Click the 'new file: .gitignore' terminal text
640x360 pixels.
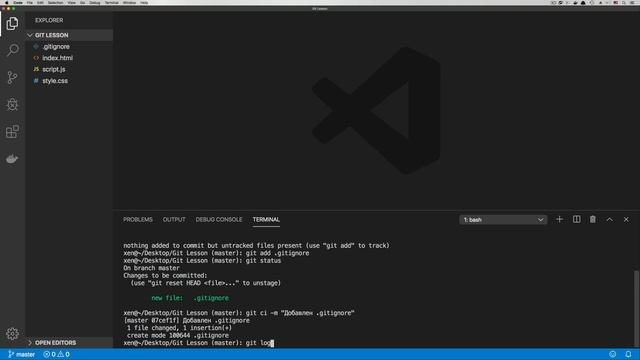(190, 298)
